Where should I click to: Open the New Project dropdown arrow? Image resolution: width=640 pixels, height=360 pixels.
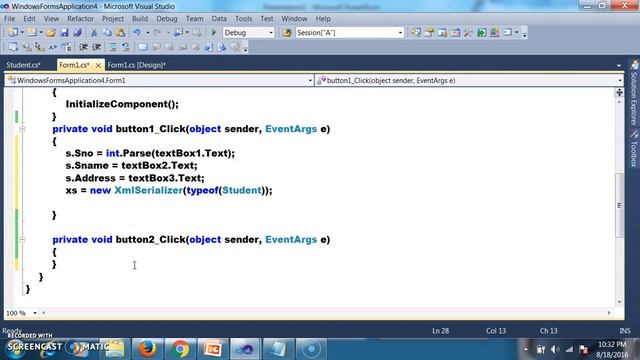click(22, 33)
